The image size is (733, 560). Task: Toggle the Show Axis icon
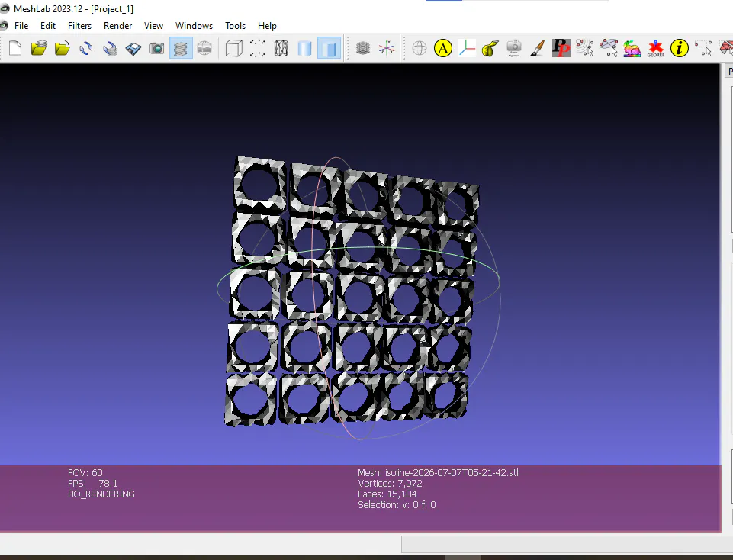(x=387, y=48)
